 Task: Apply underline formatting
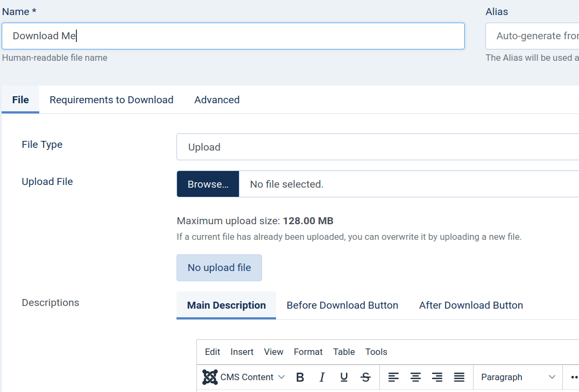344,377
